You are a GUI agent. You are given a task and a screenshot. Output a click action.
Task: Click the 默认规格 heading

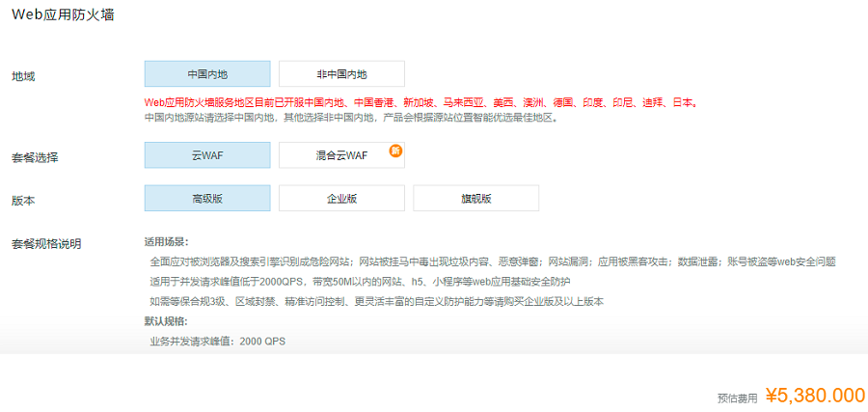tap(166, 321)
